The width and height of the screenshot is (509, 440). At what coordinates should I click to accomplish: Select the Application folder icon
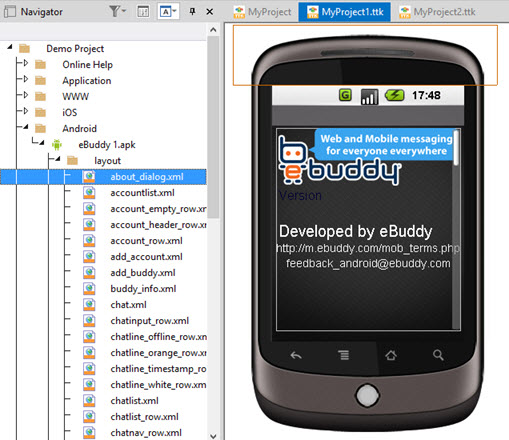coord(40,80)
